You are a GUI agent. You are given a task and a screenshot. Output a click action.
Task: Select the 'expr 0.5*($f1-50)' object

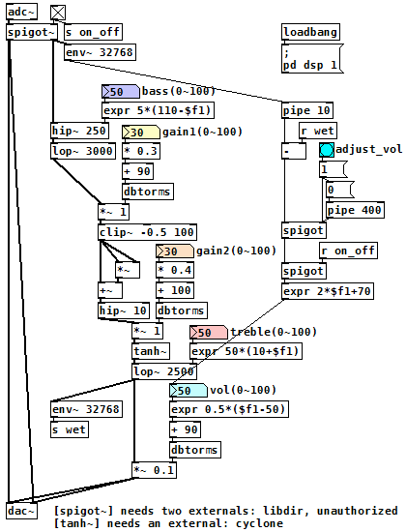click(x=229, y=409)
